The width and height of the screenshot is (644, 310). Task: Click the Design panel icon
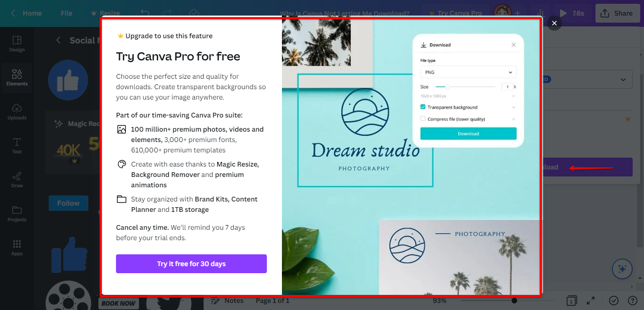(17, 44)
